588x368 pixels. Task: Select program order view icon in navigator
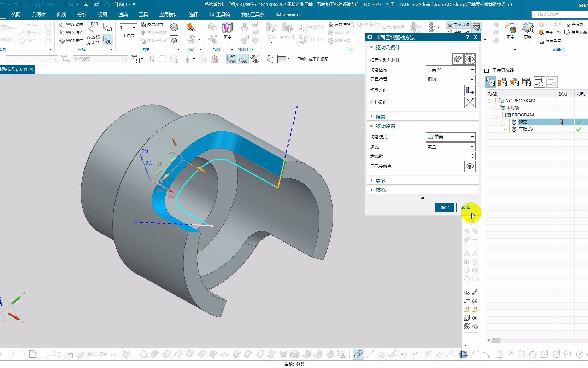(x=490, y=82)
